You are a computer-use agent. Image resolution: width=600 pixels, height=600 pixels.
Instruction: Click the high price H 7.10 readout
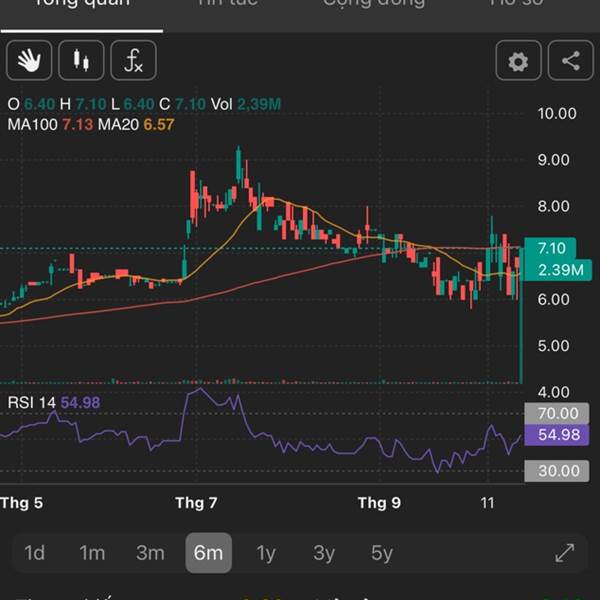coord(83,104)
